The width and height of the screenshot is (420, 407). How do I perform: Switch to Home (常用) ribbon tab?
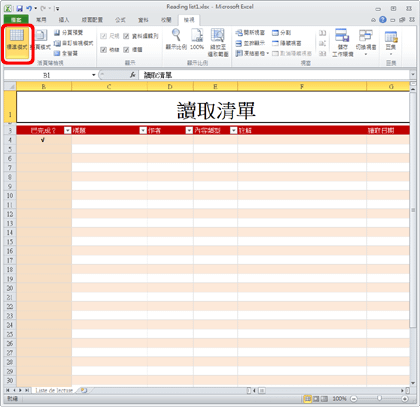click(x=41, y=20)
